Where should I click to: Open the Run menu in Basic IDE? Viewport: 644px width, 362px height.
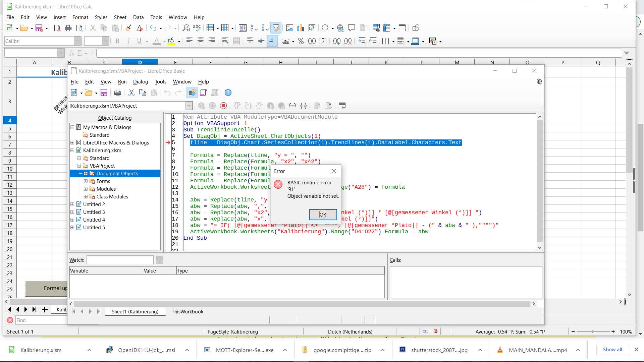click(122, 82)
